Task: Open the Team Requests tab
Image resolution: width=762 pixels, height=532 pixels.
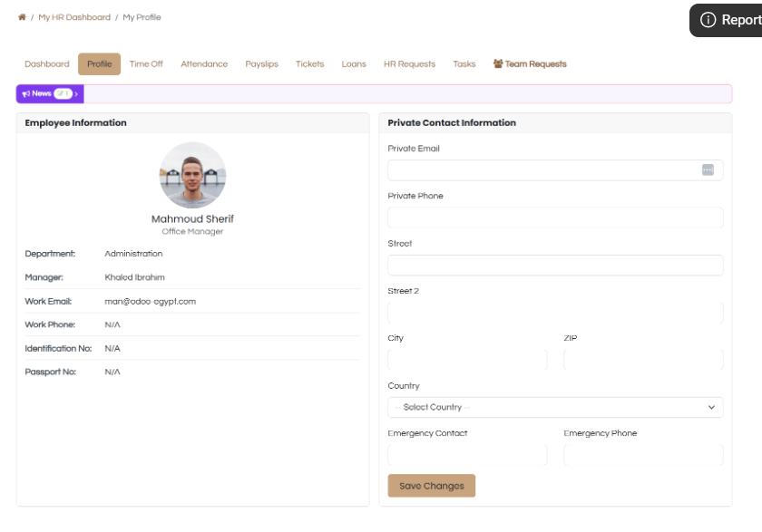Action: point(530,64)
